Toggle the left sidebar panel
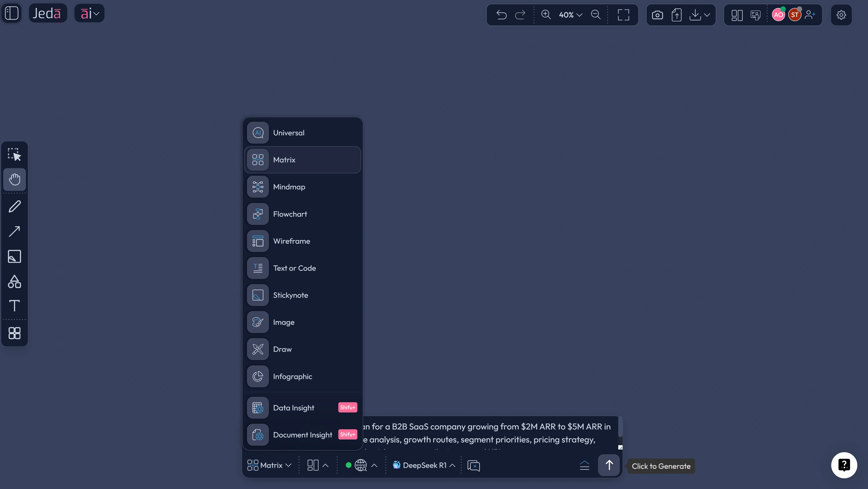 (12, 13)
